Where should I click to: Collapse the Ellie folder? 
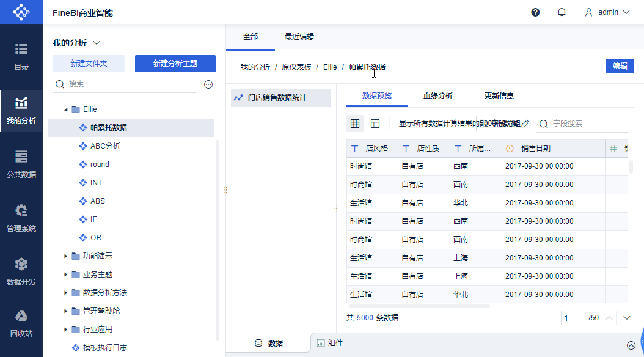click(66, 109)
